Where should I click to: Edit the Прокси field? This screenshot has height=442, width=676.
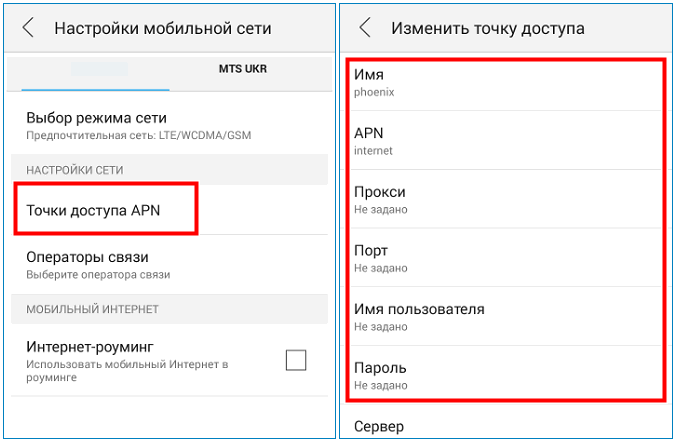pos(505,199)
